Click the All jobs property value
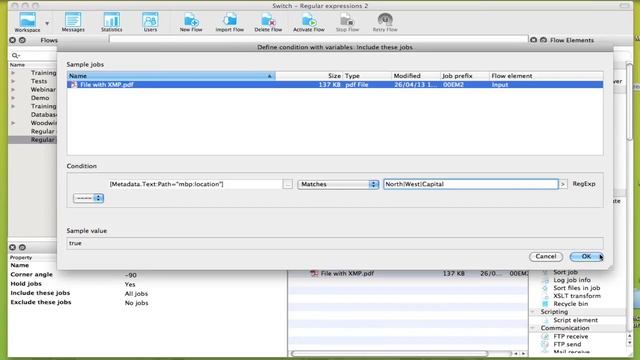Screen dimensions: 640x360 pos(136,294)
